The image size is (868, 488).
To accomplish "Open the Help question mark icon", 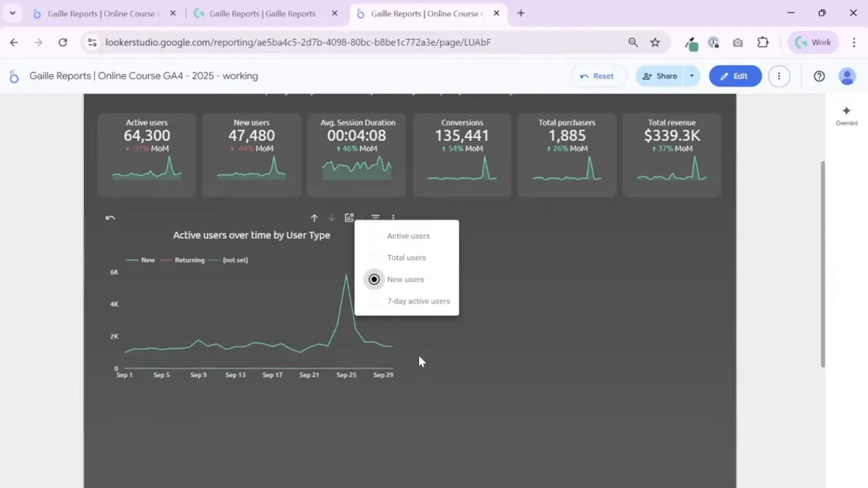I will pos(819,76).
